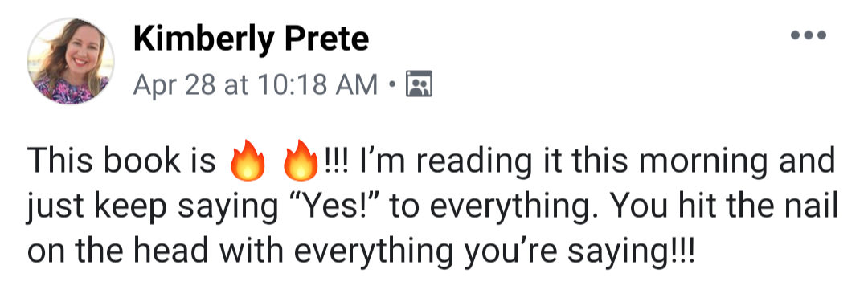868x302 pixels.
Task: Click the first fire emoji
Action: 248,161
